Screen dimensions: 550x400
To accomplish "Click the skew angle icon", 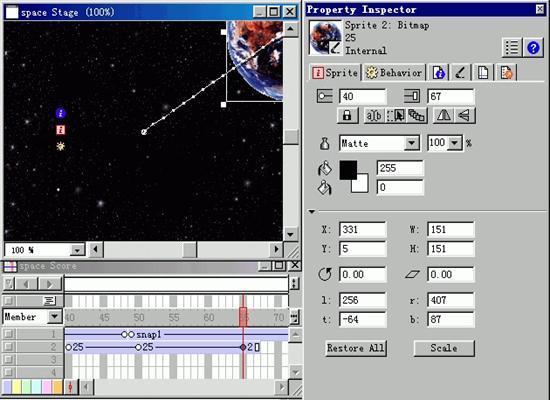I will pos(412,274).
